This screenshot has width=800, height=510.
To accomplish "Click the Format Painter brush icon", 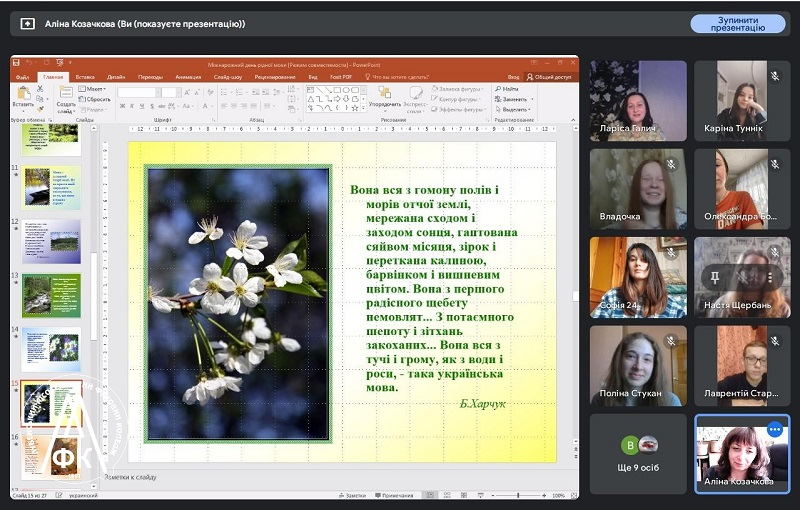I will 40,109.
